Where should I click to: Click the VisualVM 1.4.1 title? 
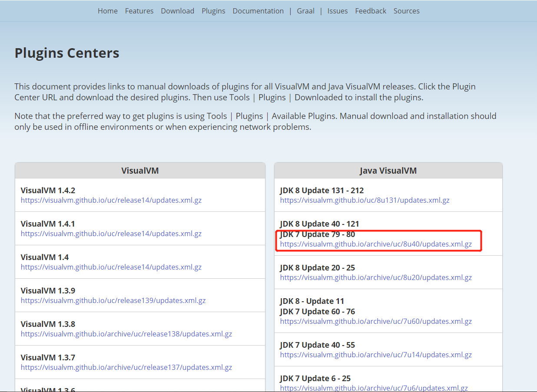point(48,224)
